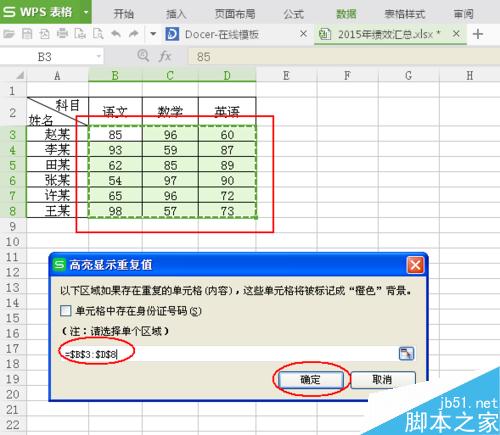
Task: Undo the last action
Action: click(116, 34)
